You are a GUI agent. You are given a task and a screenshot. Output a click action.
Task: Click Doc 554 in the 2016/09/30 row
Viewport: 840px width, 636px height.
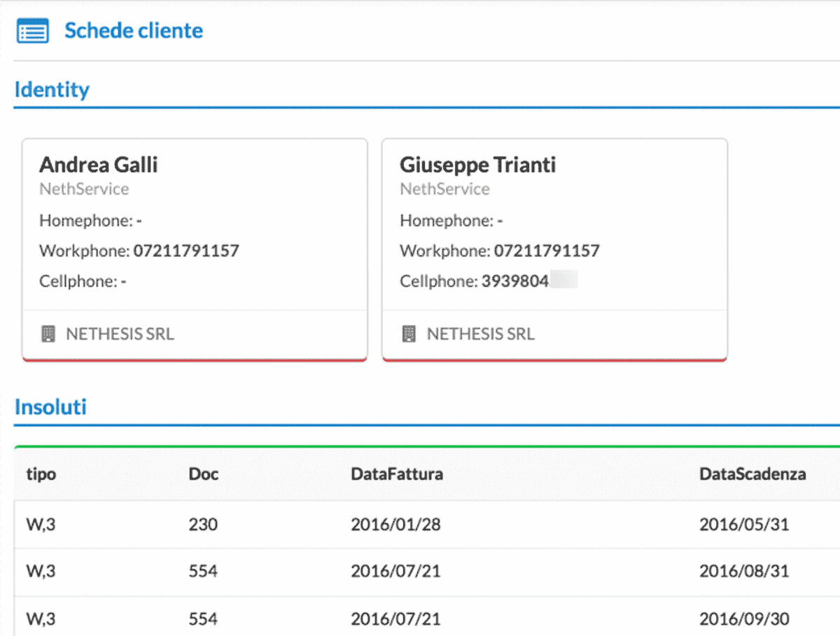coord(203,619)
